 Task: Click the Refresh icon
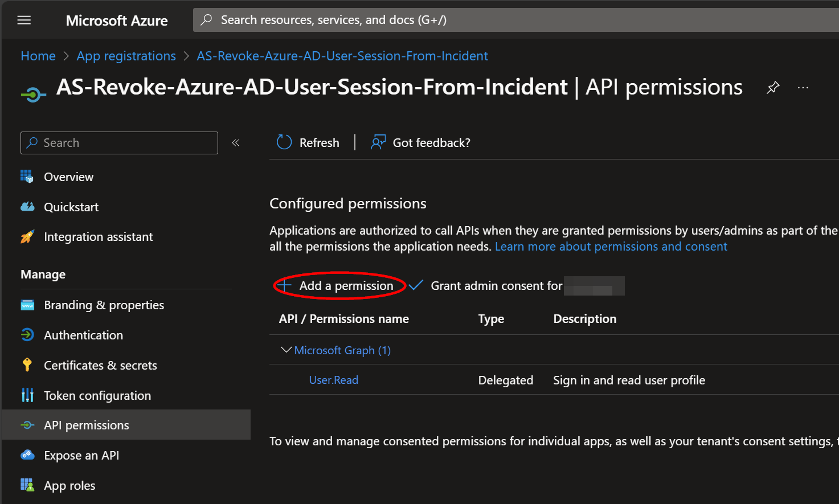(x=284, y=142)
